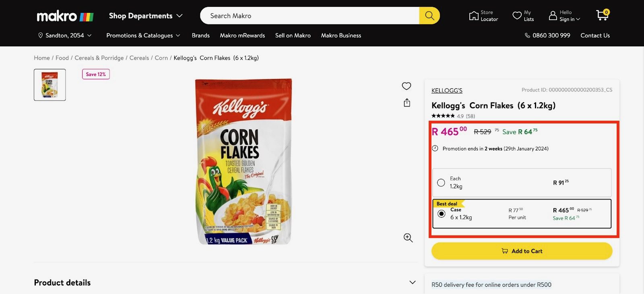Open the Sandton, 2054 location dropdown
This screenshot has height=294, width=644.
coord(65,35)
